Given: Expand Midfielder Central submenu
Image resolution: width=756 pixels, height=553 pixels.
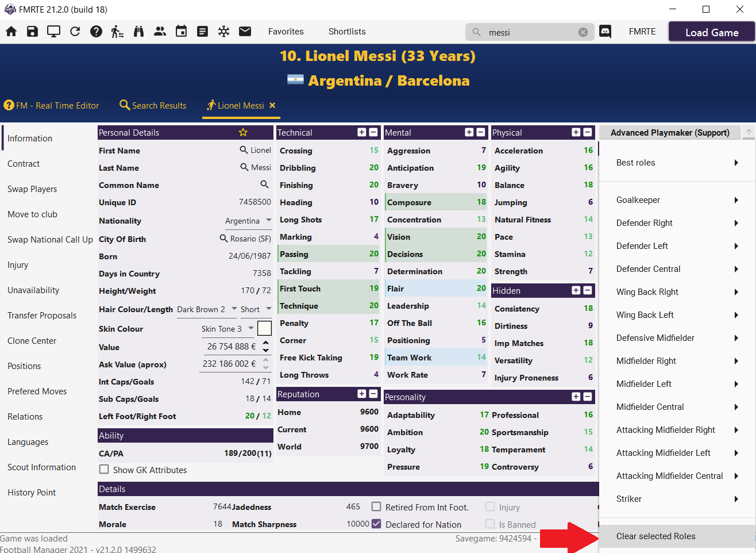Looking at the screenshot, I should pyautogui.click(x=677, y=407).
